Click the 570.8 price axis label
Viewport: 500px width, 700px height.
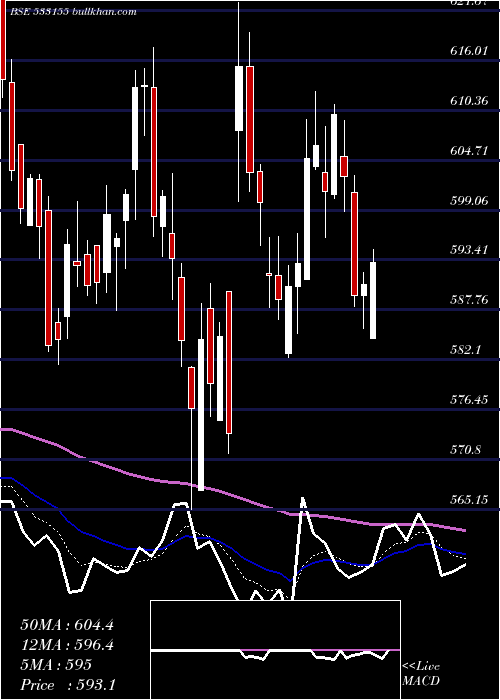coord(466,450)
